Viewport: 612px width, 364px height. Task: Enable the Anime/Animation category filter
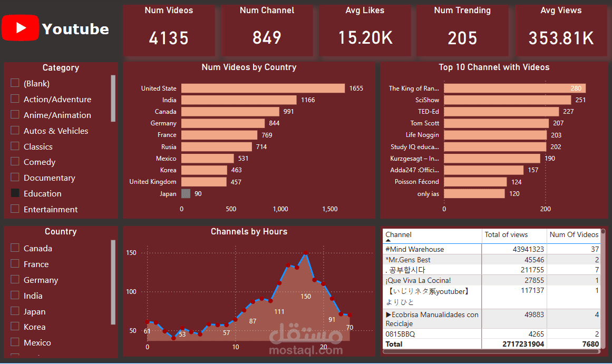tap(15, 114)
